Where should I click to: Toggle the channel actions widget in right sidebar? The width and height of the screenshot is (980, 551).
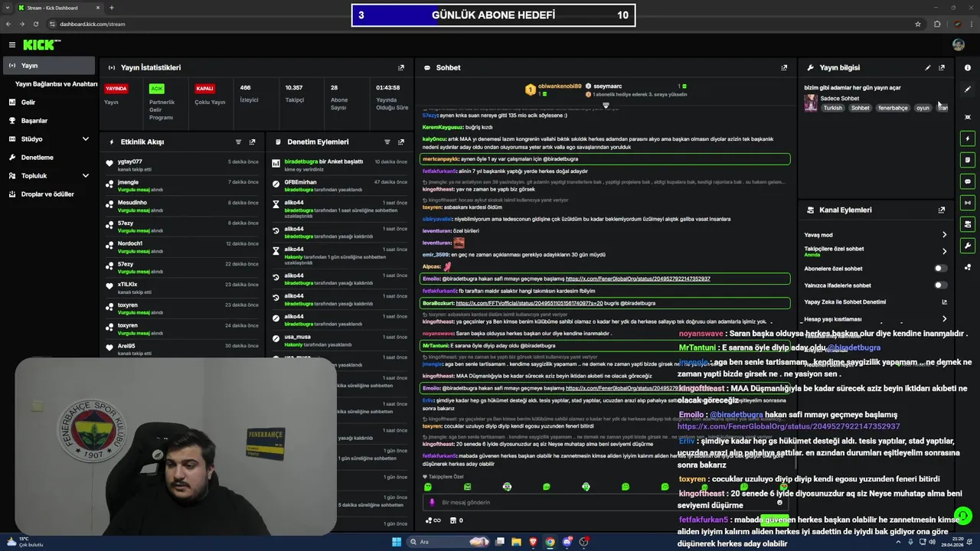[968, 224]
